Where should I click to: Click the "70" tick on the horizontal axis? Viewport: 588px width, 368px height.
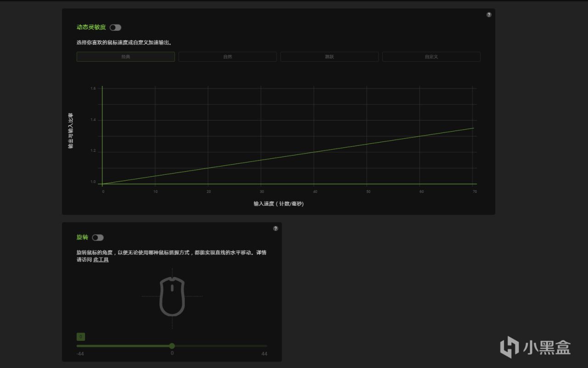(x=475, y=191)
